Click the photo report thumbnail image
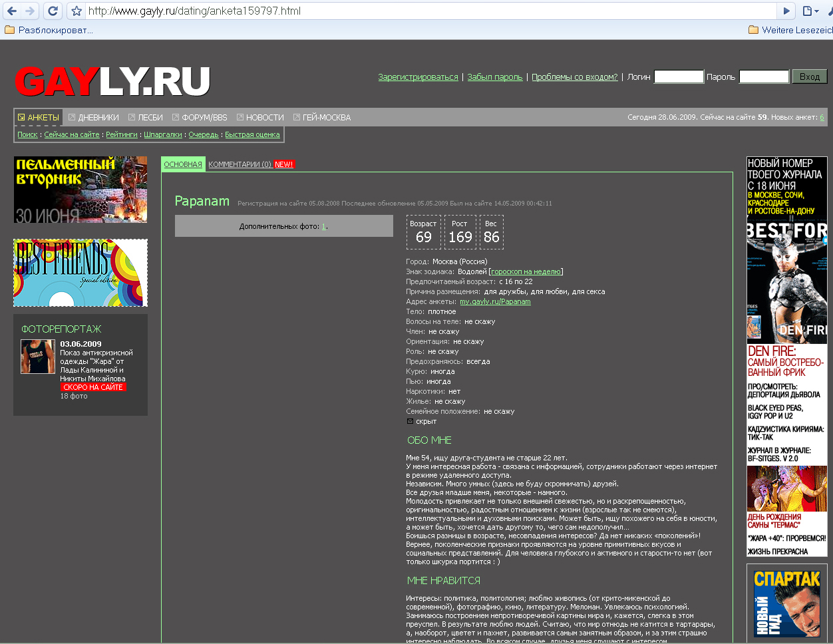The image size is (833, 644). coord(37,357)
